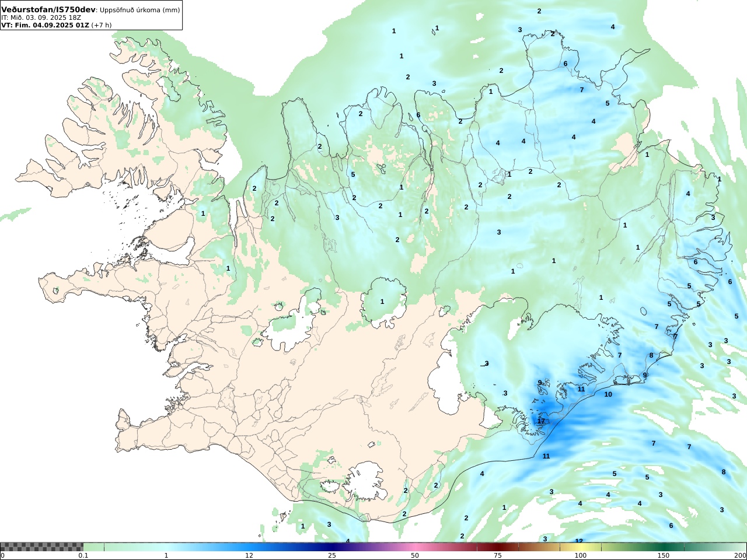Click the 75 label on the color scale
The height and width of the screenshot is (560, 747).
pyautogui.click(x=497, y=555)
